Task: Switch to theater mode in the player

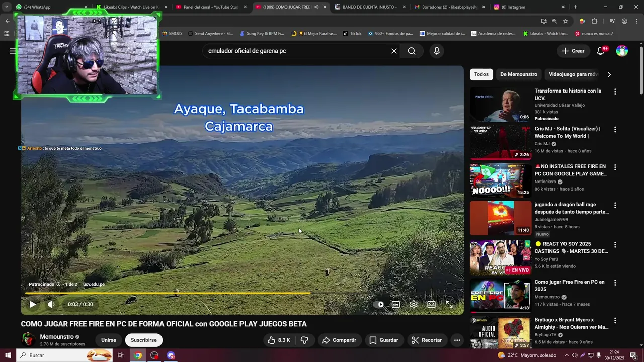Action: [431, 304]
